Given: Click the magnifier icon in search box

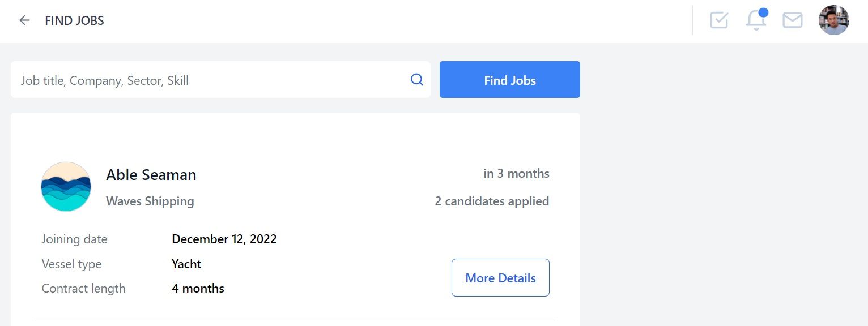Looking at the screenshot, I should click(x=417, y=80).
